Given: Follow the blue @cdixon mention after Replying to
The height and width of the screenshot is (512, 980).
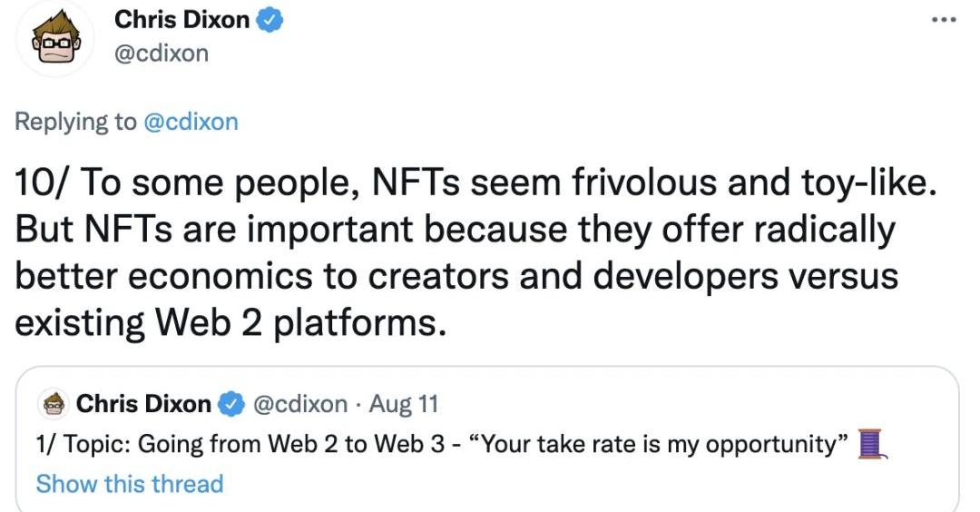Looking at the screenshot, I should pos(191,122).
